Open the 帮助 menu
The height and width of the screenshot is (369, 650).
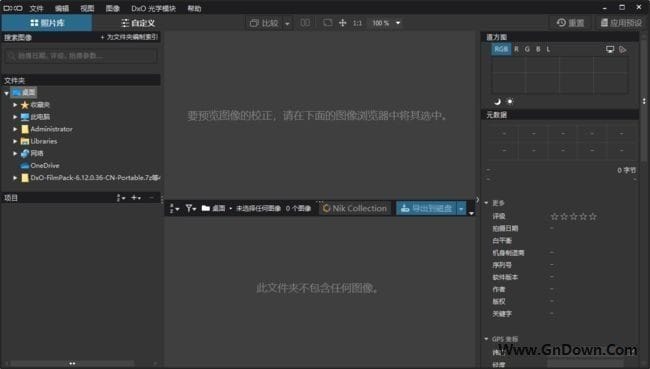click(194, 8)
